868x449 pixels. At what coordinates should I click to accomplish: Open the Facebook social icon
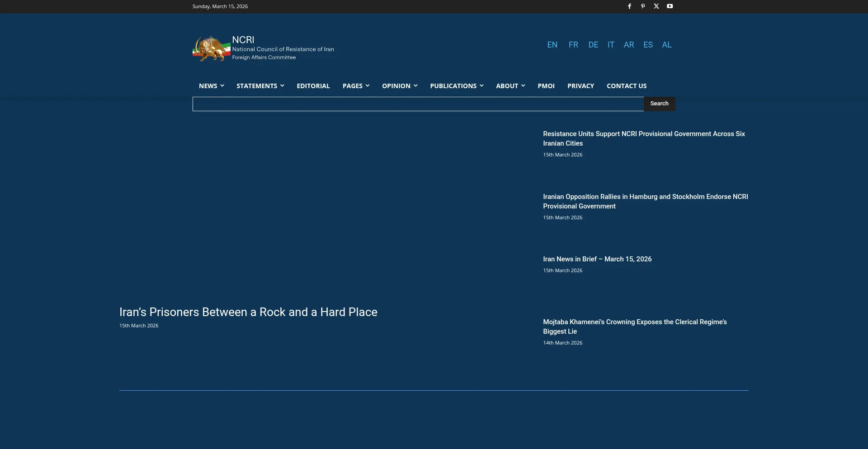click(x=629, y=6)
